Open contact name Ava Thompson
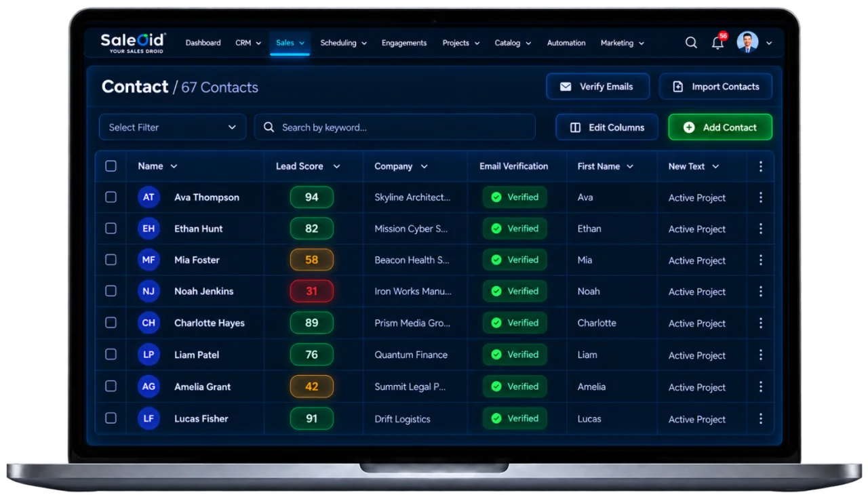868x495 pixels. pos(207,197)
